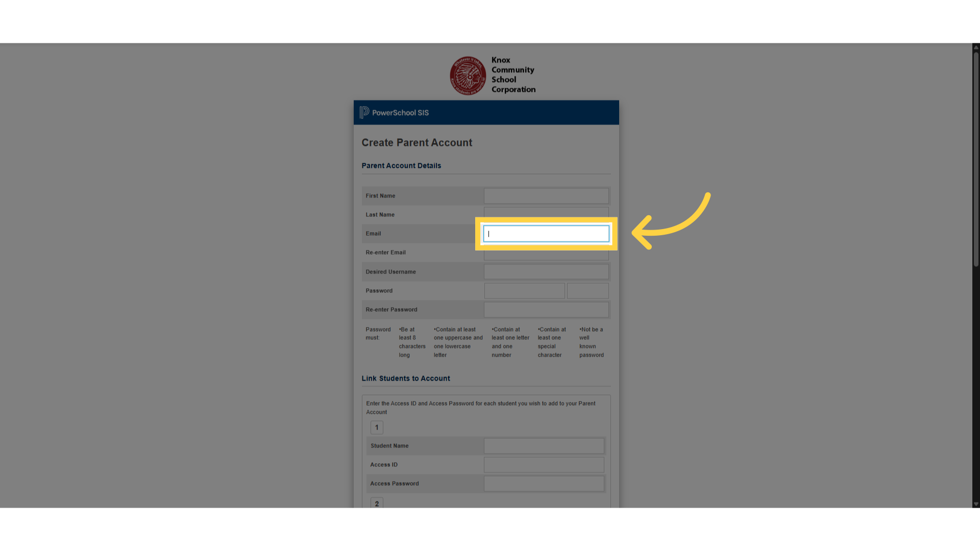The width and height of the screenshot is (980, 551).
Task: Click the scrollbar up arrow
Action: [x=976, y=47]
